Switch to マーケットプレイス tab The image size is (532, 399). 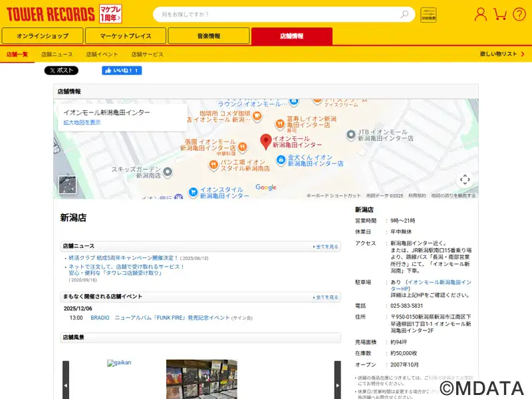(126, 36)
